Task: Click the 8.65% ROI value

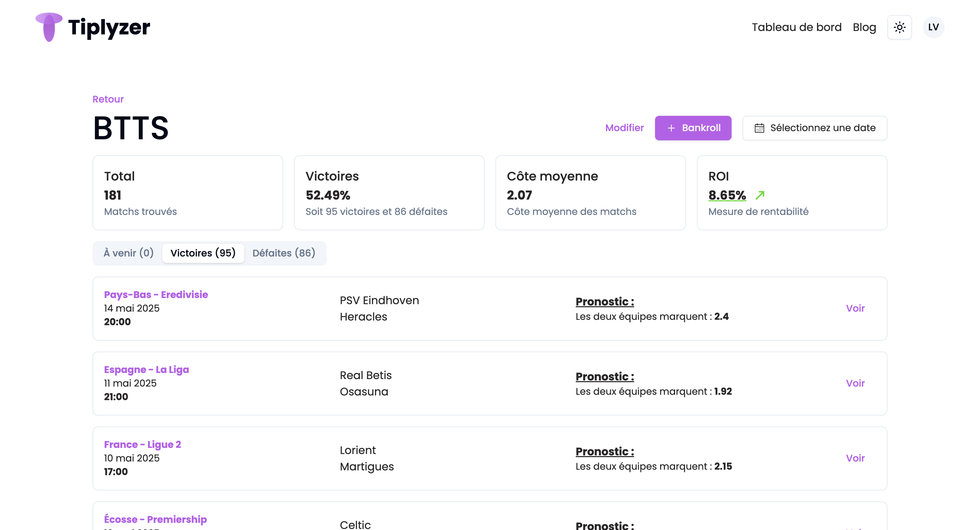Action: (x=726, y=195)
